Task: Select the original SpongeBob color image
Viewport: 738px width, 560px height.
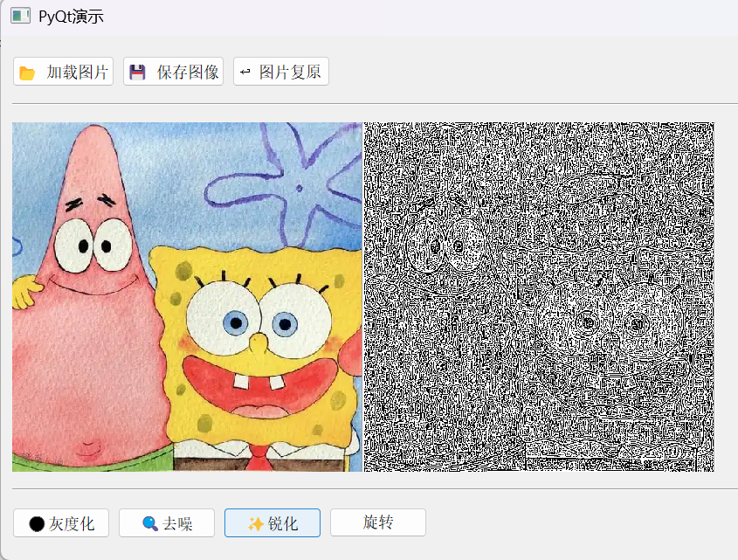Action: click(x=187, y=297)
